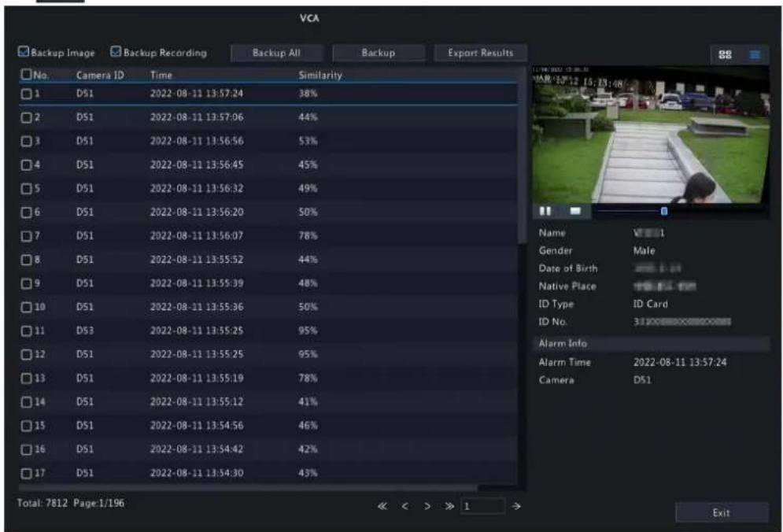Click the video playback progress slider handle
Viewport: 783px width, 532px height.
tap(664, 211)
